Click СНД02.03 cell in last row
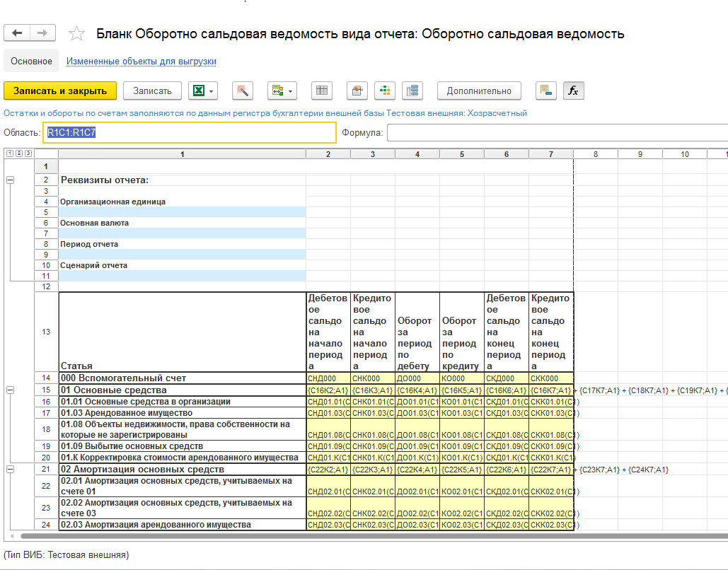Screen dimensions: 728x570 pos(328,525)
